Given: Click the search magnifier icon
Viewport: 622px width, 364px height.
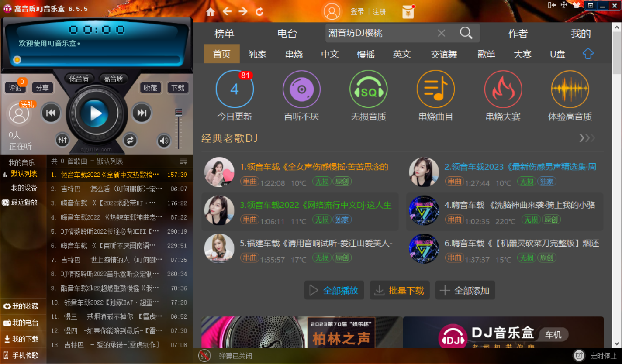Looking at the screenshot, I should pyautogui.click(x=466, y=33).
